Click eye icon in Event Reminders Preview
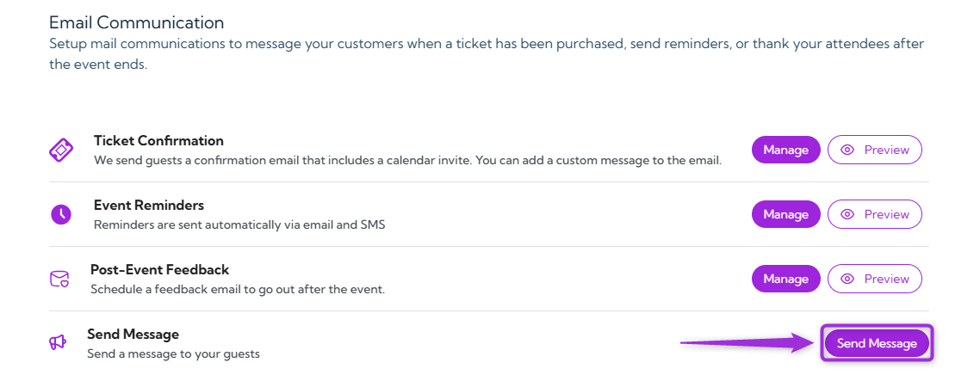The image size is (980, 381). [847, 214]
